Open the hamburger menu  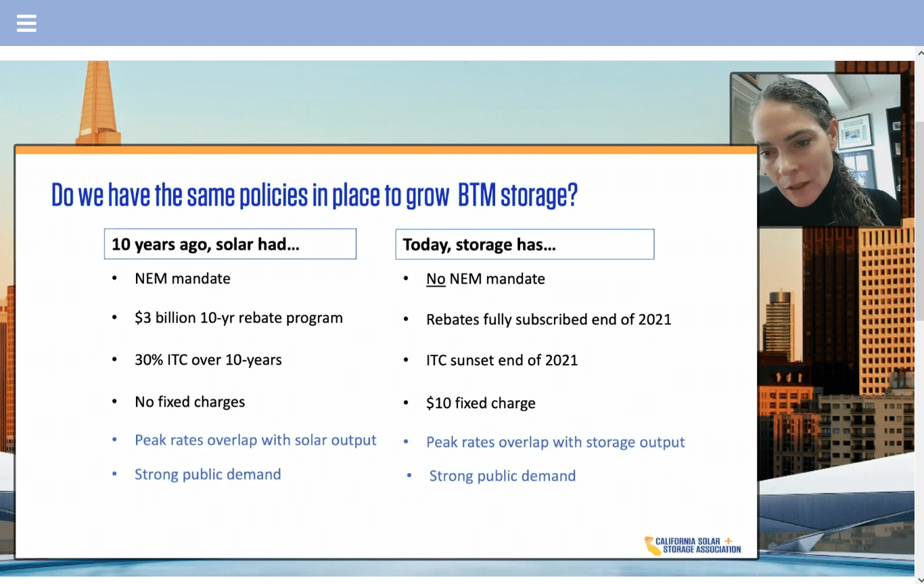26,24
